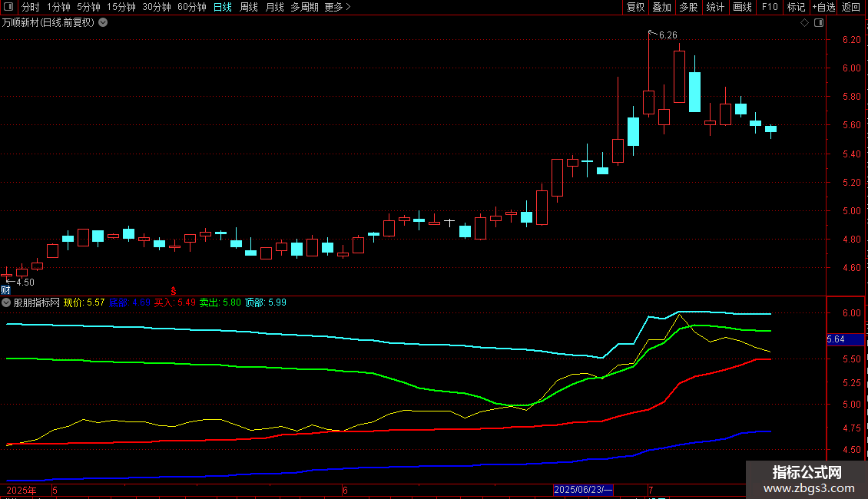Toggle the right side panel icon
The height and width of the screenshot is (499, 868).
pyautogui.click(x=819, y=23)
